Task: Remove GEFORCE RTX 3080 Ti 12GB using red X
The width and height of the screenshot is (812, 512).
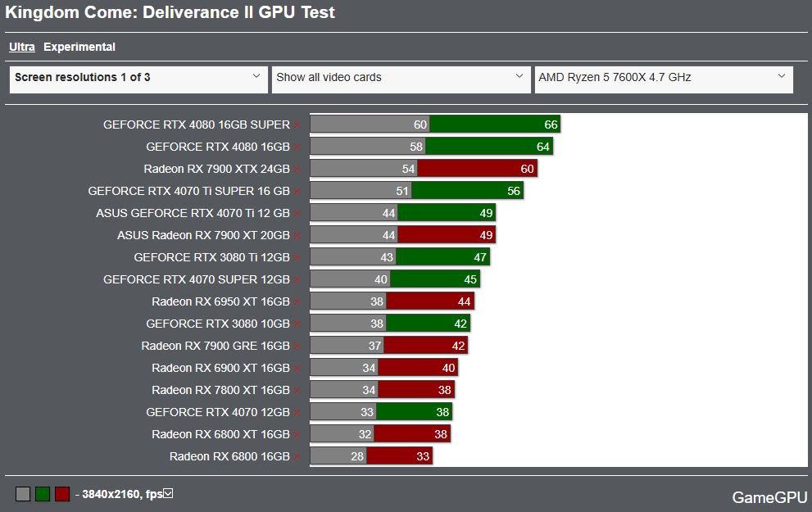Action: pyautogui.click(x=297, y=258)
